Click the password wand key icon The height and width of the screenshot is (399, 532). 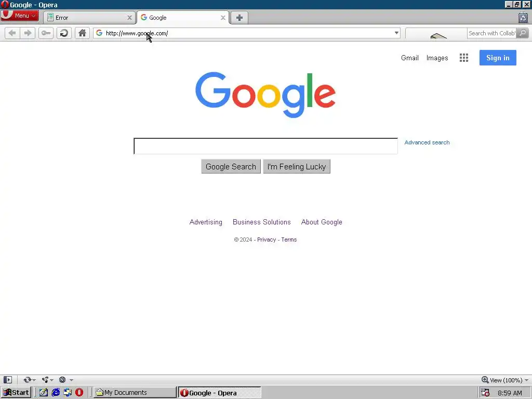click(46, 33)
